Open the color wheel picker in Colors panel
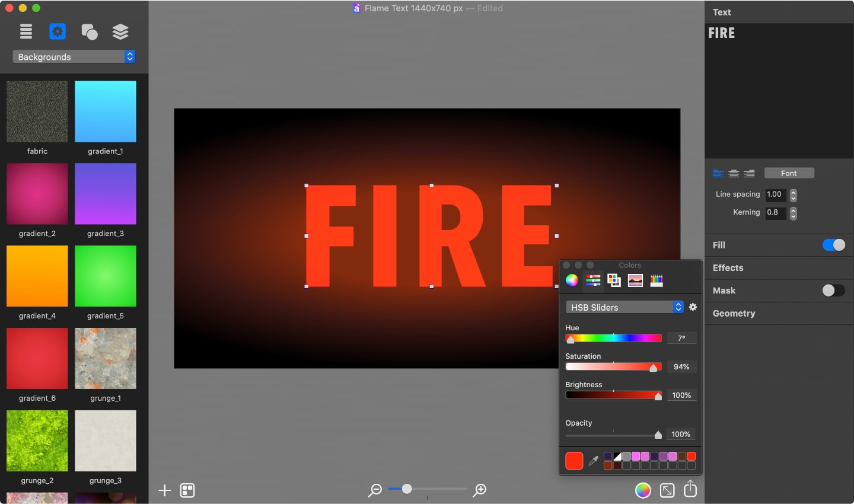 572,280
